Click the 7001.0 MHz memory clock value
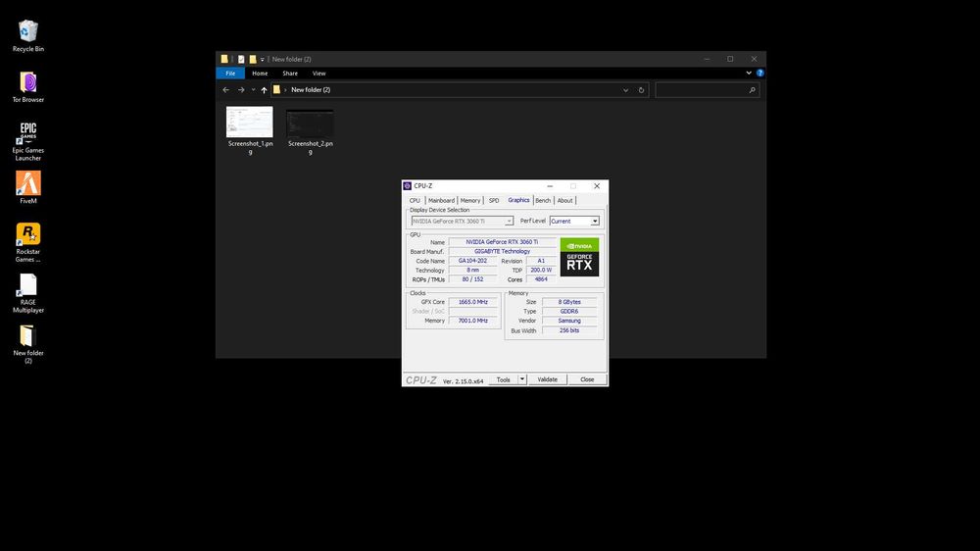Image resolution: width=980 pixels, height=551 pixels. click(473, 321)
